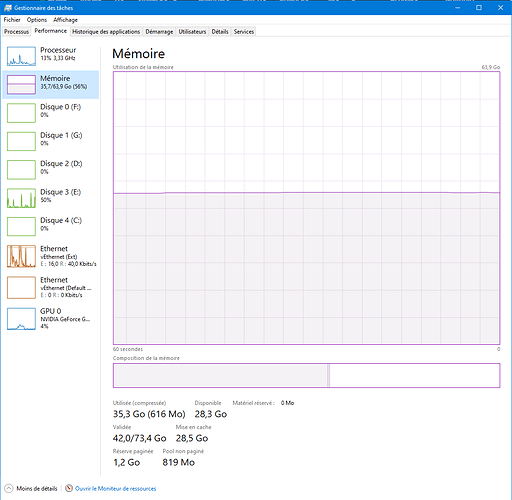
Task: Switch to Historique des applications tab
Action: (x=106, y=32)
